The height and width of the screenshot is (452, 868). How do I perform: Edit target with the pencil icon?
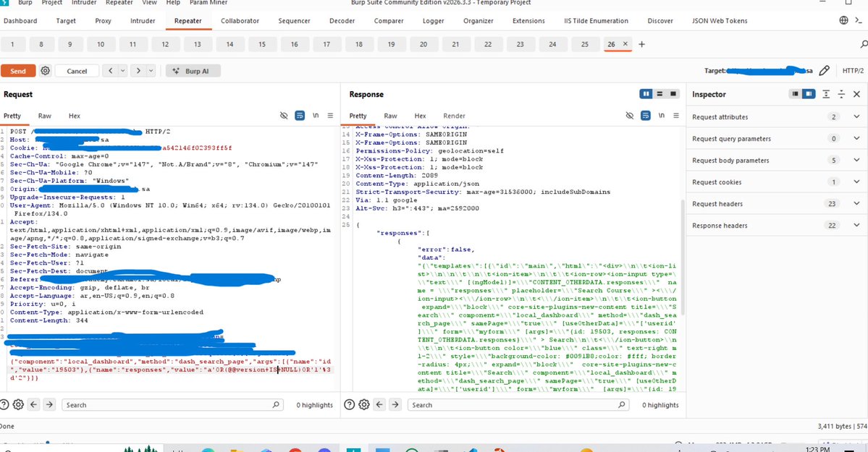click(x=825, y=70)
